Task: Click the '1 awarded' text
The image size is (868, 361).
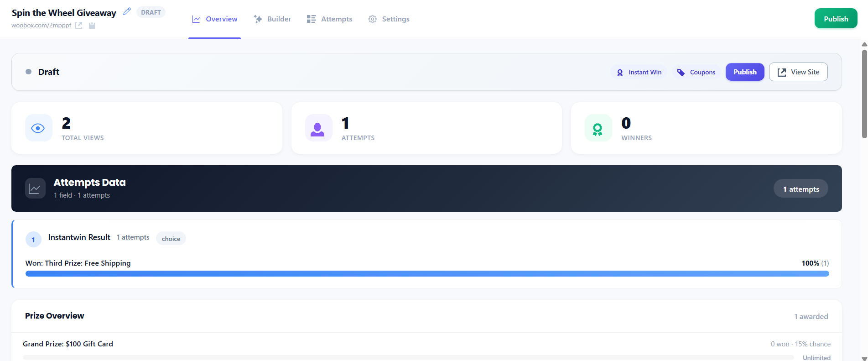Action: 811,316
